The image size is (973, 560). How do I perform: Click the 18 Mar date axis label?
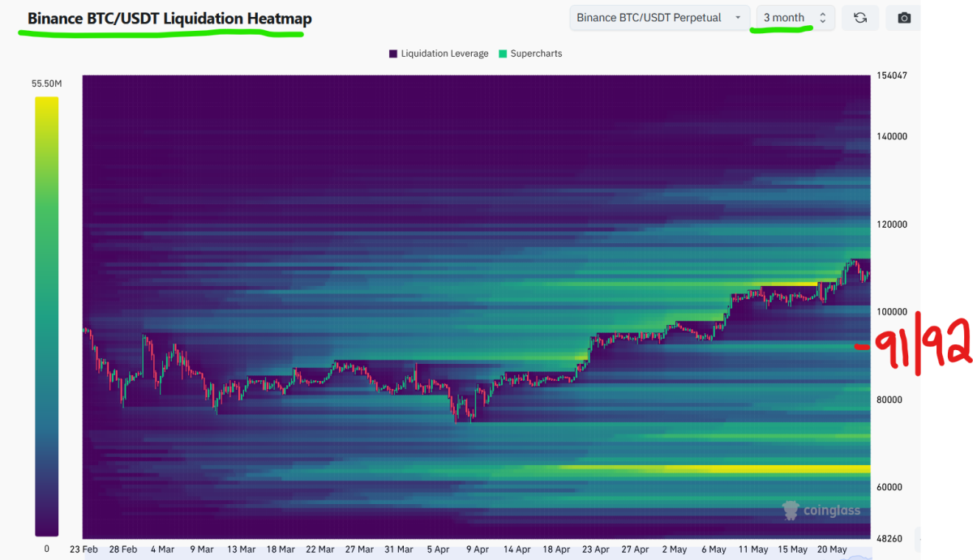tap(281, 549)
